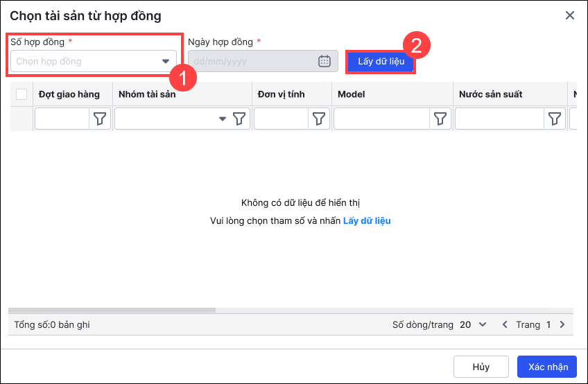Expand Nhóm tài sản filter dropdown arrow
588x384 pixels.
pos(223,119)
